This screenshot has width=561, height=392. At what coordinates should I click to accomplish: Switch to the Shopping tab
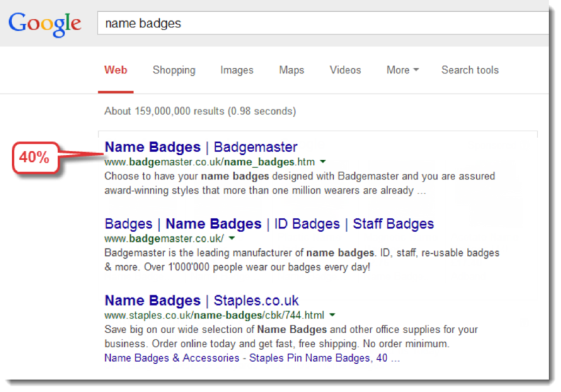coord(174,70)
